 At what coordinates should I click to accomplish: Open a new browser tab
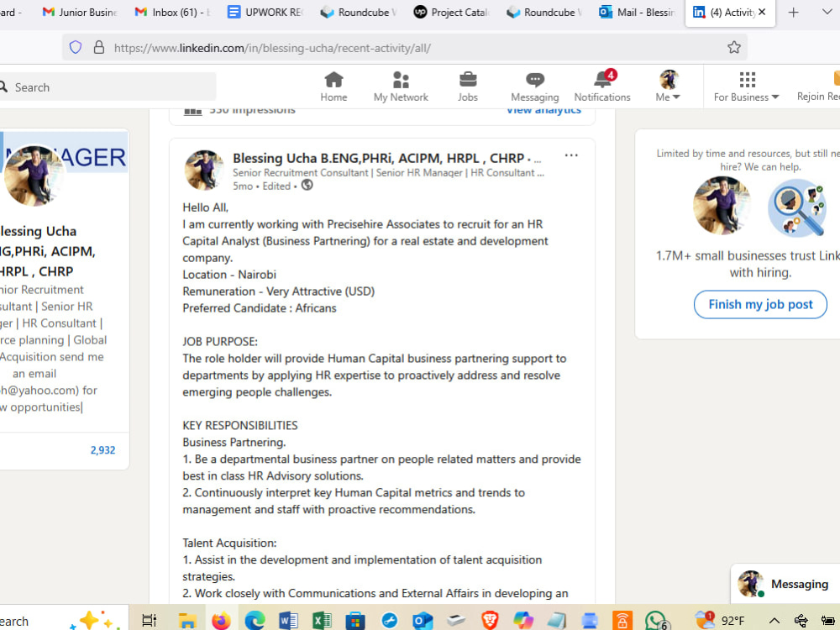pyautogui.click(x=794, y=13)
